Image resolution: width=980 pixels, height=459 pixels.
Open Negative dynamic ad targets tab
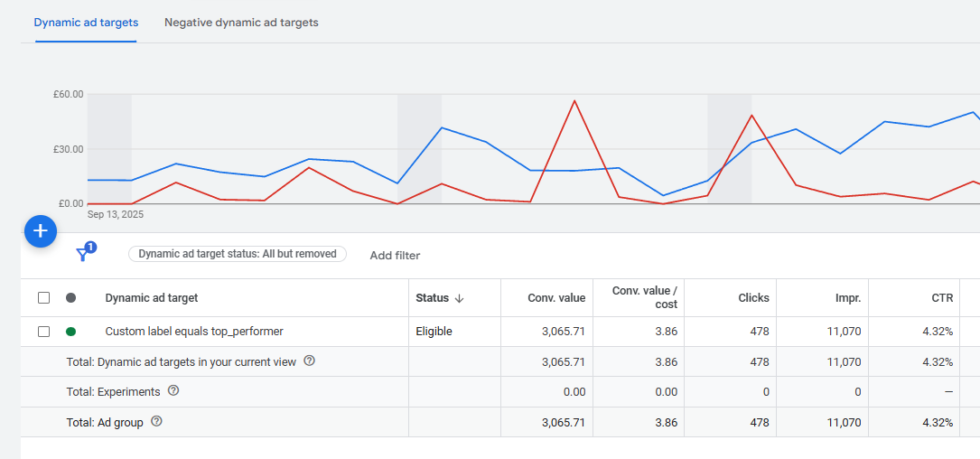[241, 23]
